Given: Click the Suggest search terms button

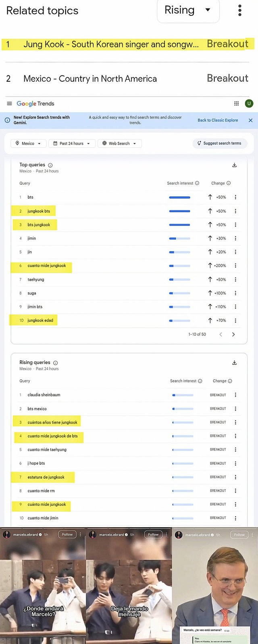Looking at the screenshot, I should [220, 143].
